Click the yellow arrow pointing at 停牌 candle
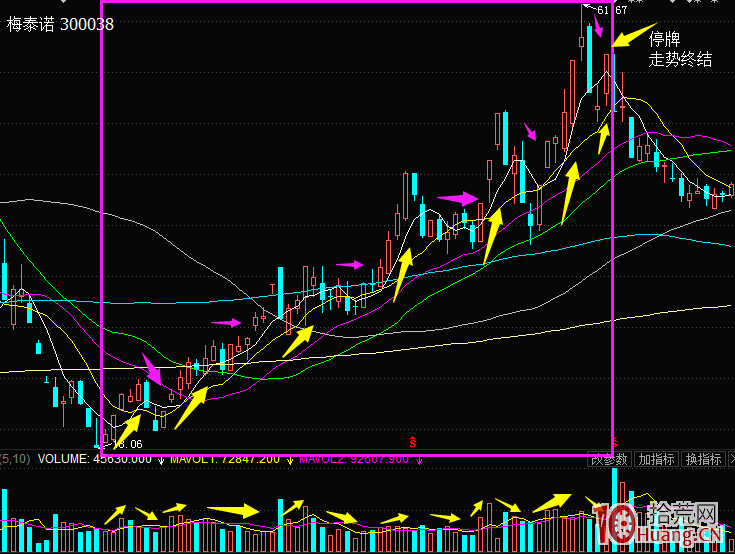 (x=634, y=36)
